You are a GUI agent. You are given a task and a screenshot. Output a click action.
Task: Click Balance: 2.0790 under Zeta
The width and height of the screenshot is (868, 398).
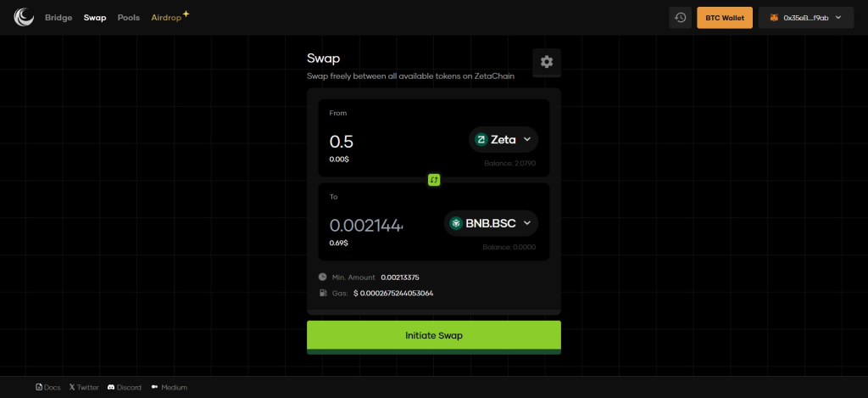coord(509,164)
